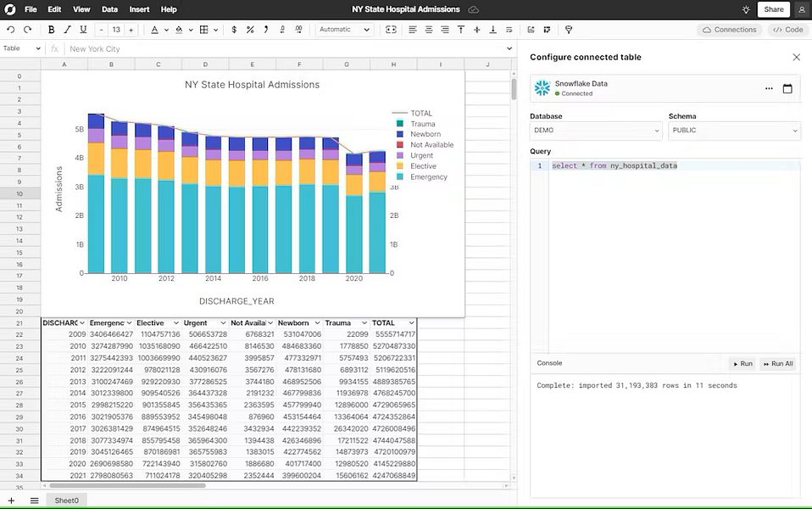Screen dimensions: 812x509
Task: Switch to the Sheet0 tab
Action: pyautogui.click(x=66, y=500)
